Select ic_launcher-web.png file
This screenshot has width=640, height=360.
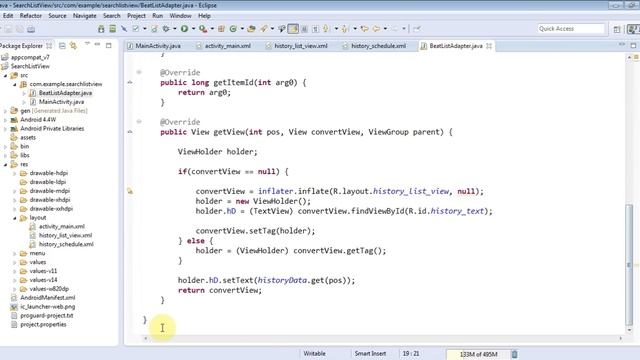point(48,307)
